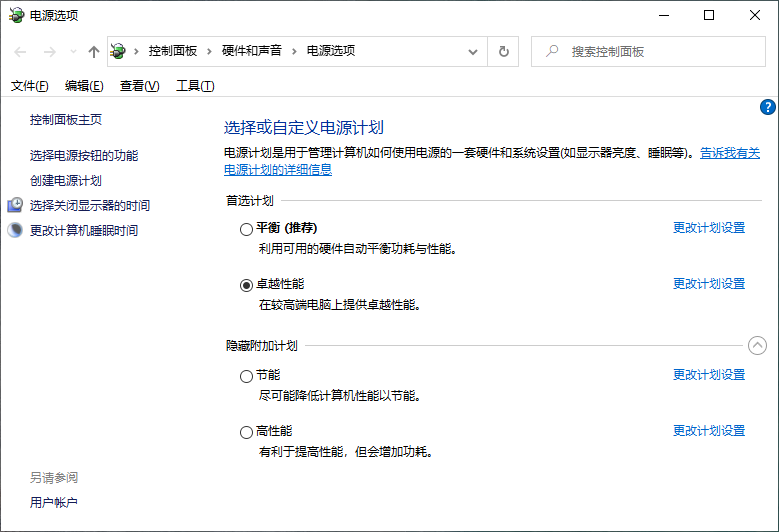Select the 节能 power plan
The width and height of the screenshot is (779, 532).
point(246,376)
